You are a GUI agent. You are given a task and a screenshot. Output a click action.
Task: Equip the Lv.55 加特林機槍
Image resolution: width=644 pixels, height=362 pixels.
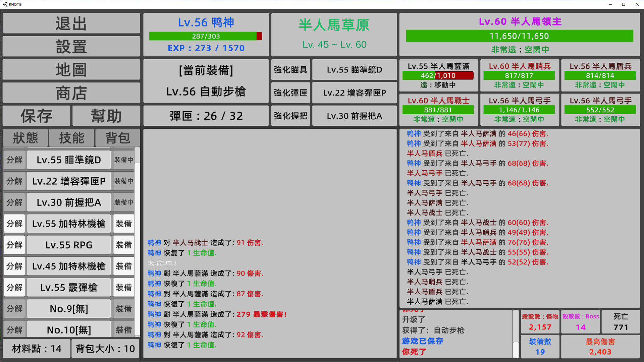124,224
